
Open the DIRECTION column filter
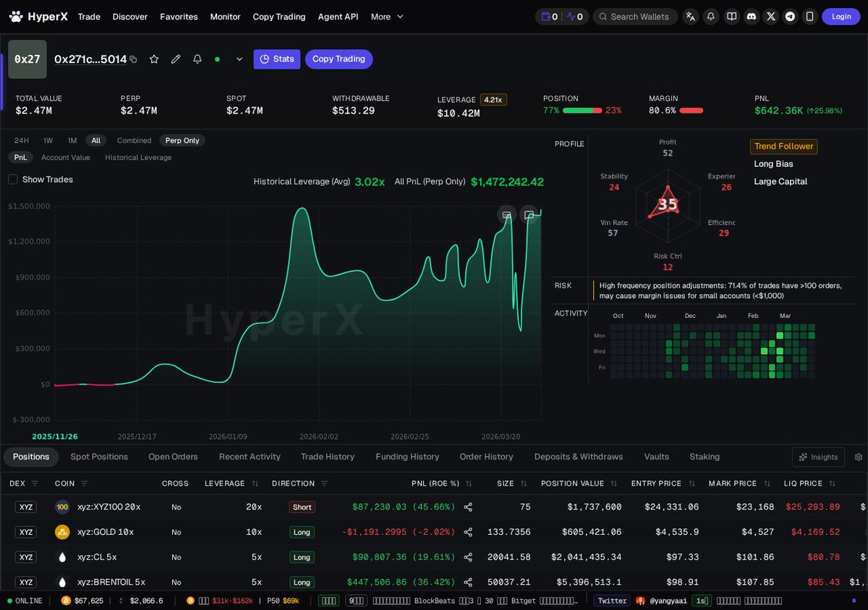(x=324, y=484)
